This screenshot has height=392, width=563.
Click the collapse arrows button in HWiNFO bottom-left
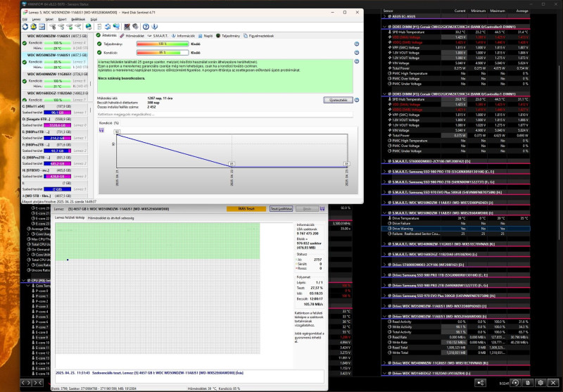(x=39, y=383)
